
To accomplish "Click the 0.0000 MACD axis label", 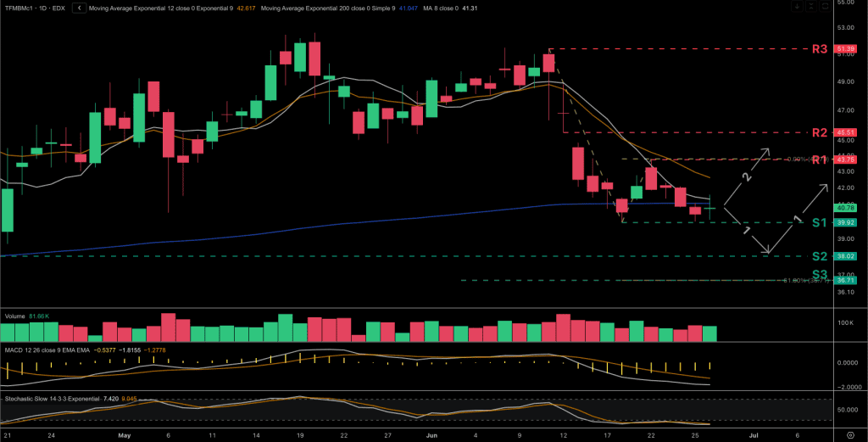I will [x=848, y=363].
